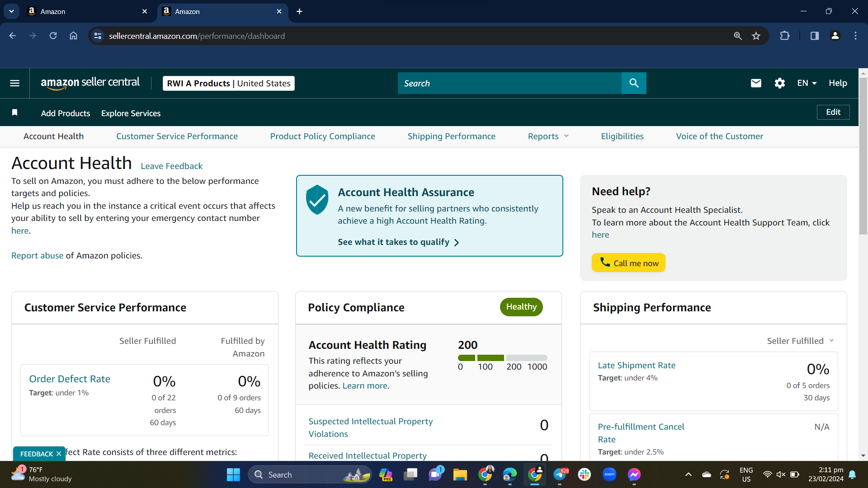868x488 pixels.
Task: Open the Product Policy Compliance tab
Action: 323,136
